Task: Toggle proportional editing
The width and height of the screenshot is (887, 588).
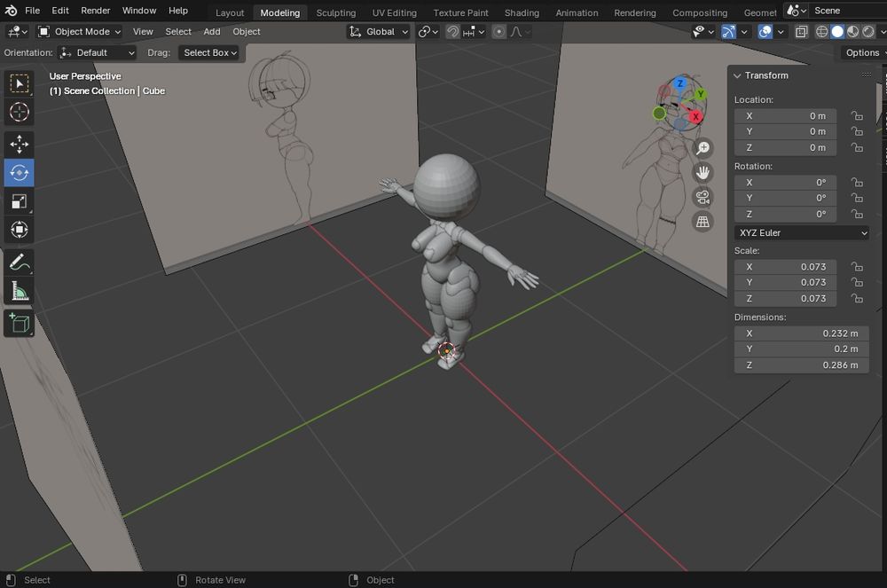Action: pos(498,32)
